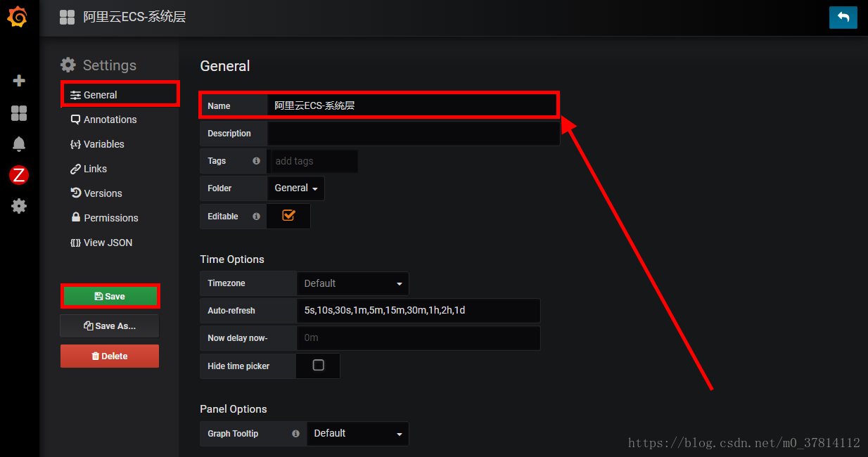Open the Folder General dropdown

pyautogui.click(x=295, y=188)
